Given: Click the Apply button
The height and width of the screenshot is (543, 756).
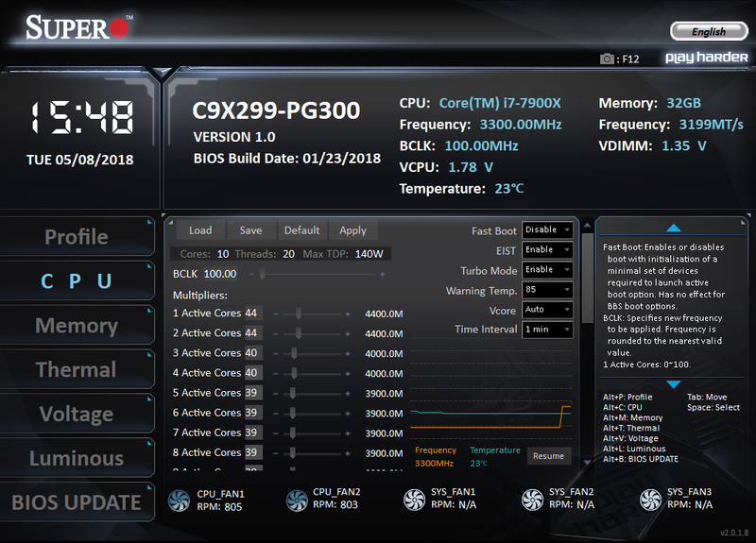Looking at the screenshot, I should pyautogui.click(x=352, y=230).
